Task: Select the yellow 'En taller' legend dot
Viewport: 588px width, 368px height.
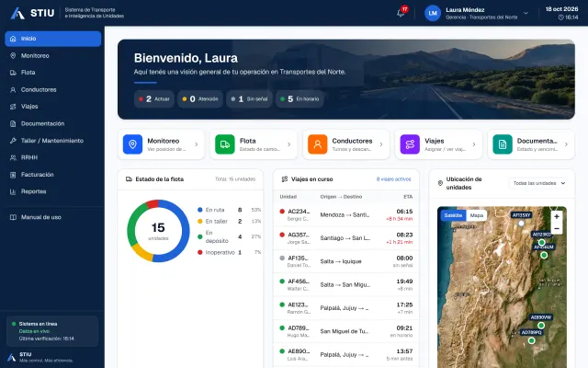Action: coord(200,222)
